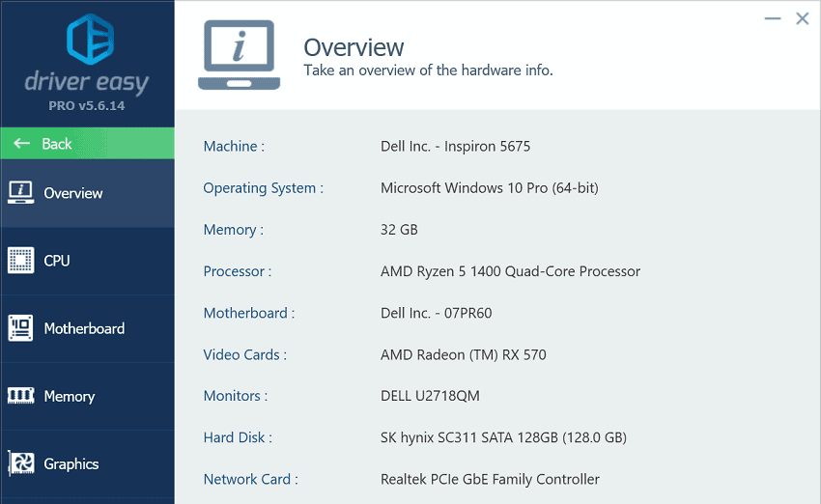Select the '32 GB' memory value
Image resolution: width=821 pixels, height=504 pixels.
click(x=399, y=230)
